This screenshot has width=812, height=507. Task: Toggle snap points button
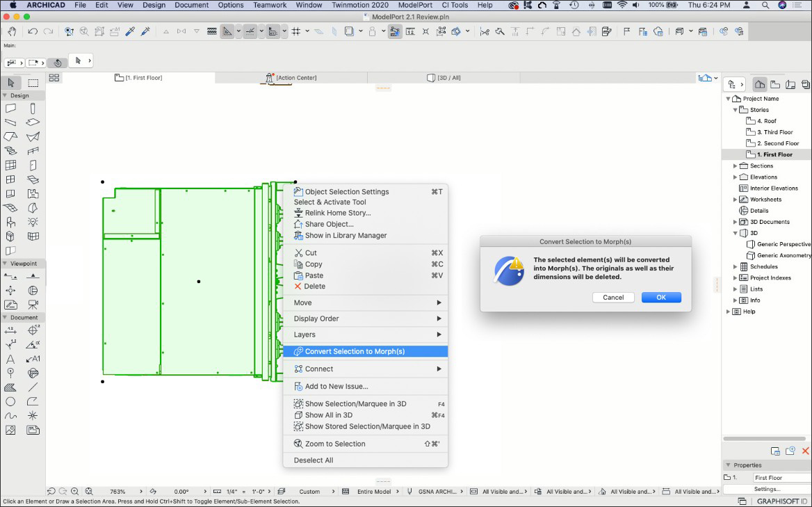pos(250,31)
